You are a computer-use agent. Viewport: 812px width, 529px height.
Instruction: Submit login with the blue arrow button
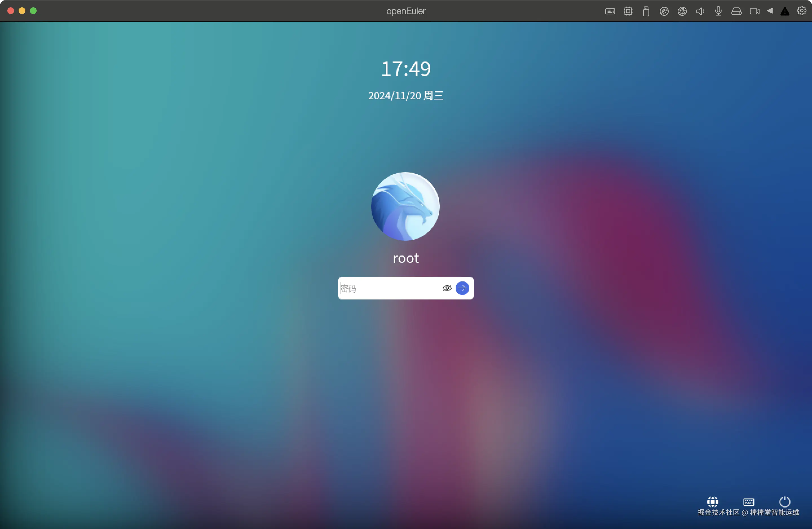click(x=462, y=288)
